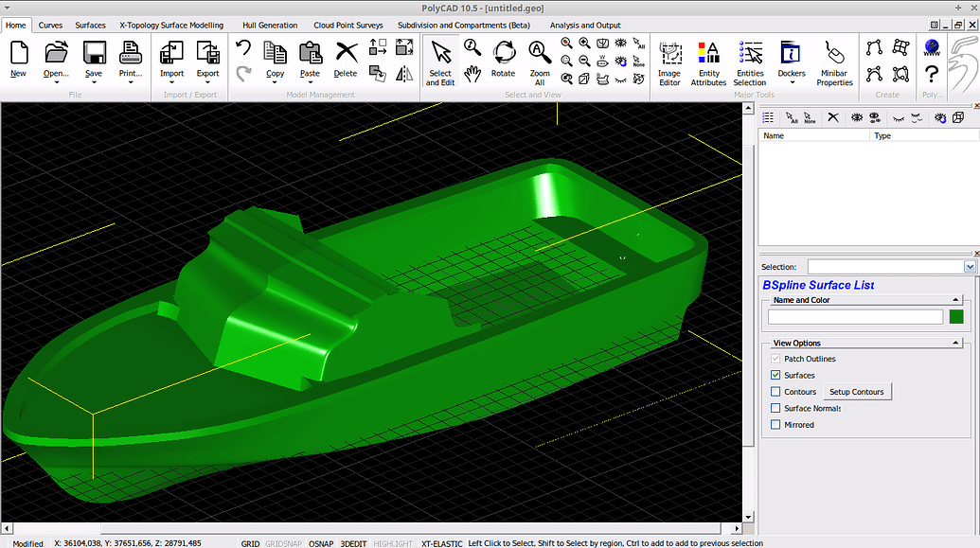Open help question mark icon
The image size is (980, 548).
click(x=932, y=74)
